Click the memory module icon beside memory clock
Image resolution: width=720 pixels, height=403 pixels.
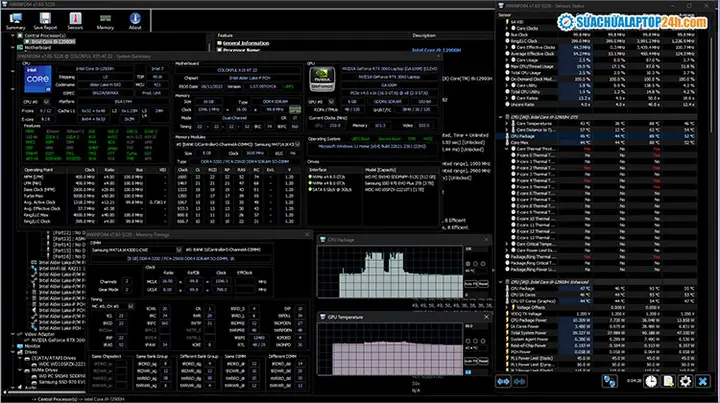[295, 110]
